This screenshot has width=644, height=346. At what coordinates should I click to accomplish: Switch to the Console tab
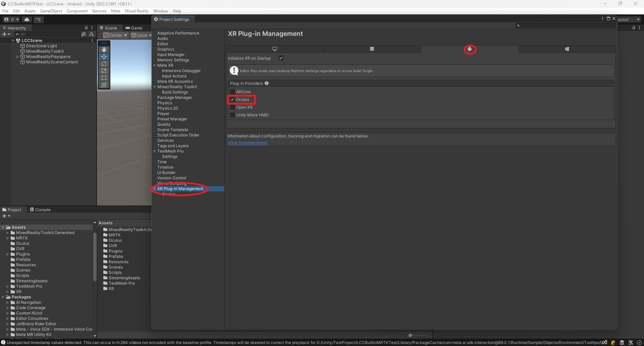click(x=40, y=210)
